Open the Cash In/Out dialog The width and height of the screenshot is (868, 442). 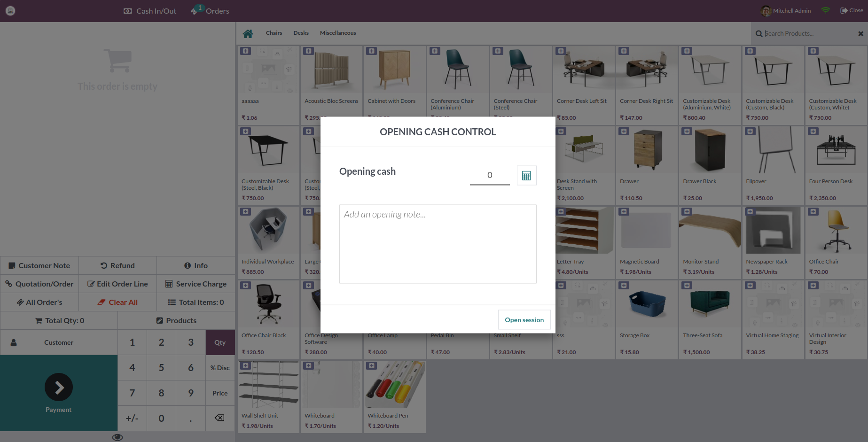[149, 10]
